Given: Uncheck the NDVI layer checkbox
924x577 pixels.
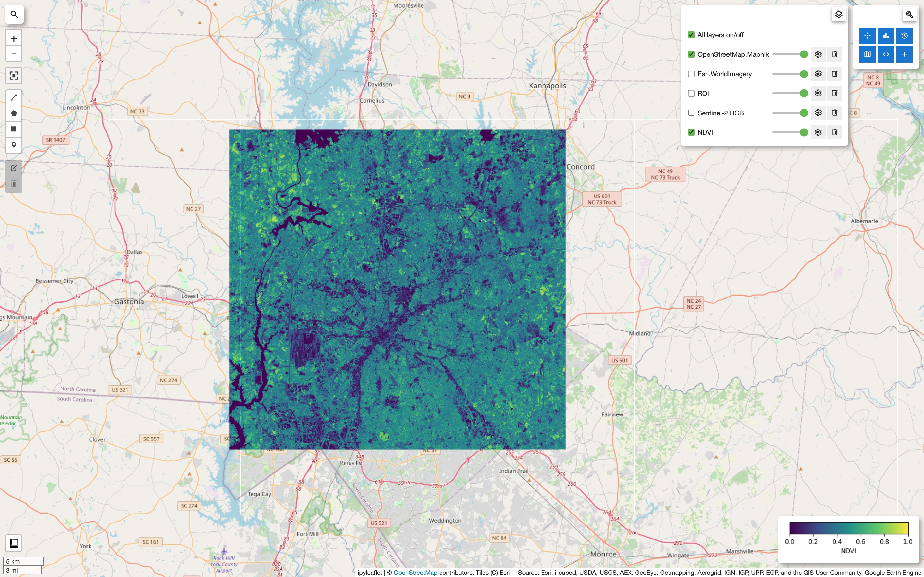Looking at the screenshot, I should click(691, 132).
